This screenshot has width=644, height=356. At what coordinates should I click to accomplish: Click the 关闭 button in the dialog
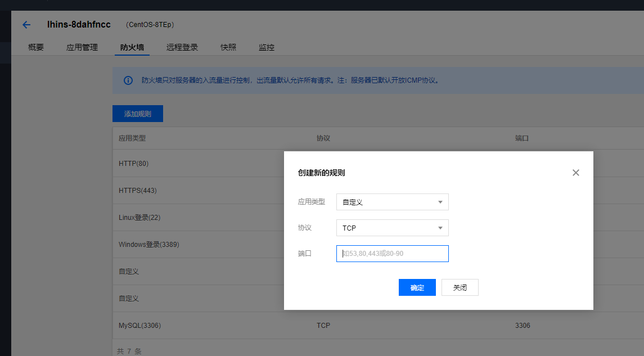pos(460,287)
